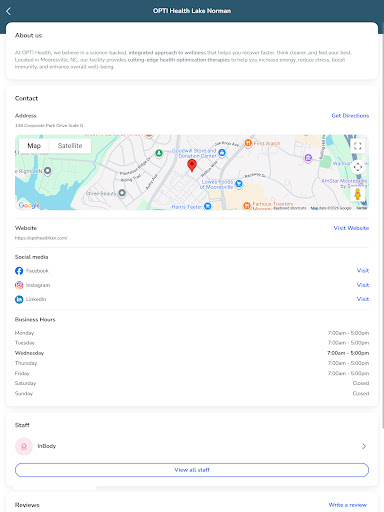The height and width of the screenshot is (512, 384).
Task: Click Wednesday business hours row
Action: [192, 353]
